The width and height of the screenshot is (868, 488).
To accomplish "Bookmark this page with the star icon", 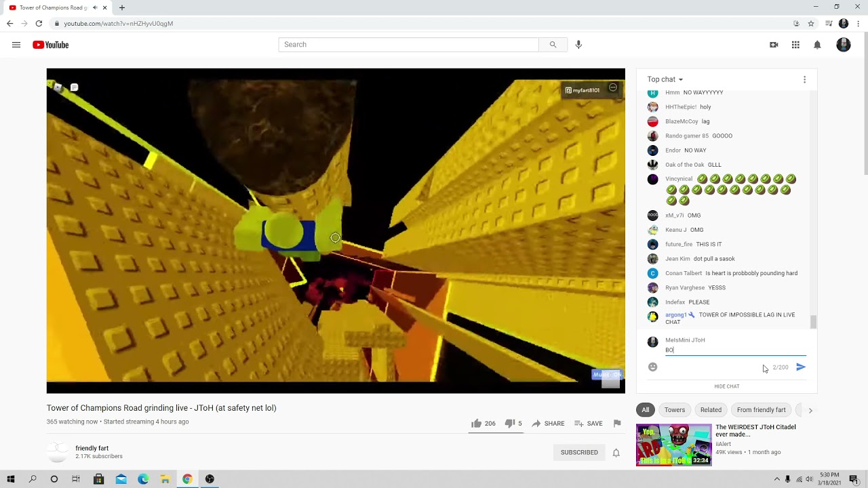I will [810, 23].
